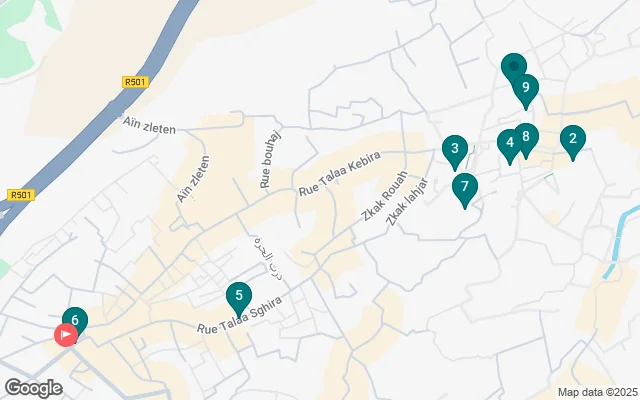Image resolution: width=640 pixels, height=400 pixels.
Task: Select map marker number 3
Action: coord(455,152)
